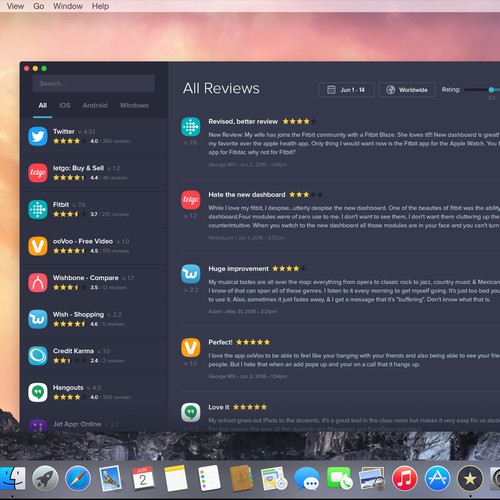Click the Rating slider handle

click(491, 89)
